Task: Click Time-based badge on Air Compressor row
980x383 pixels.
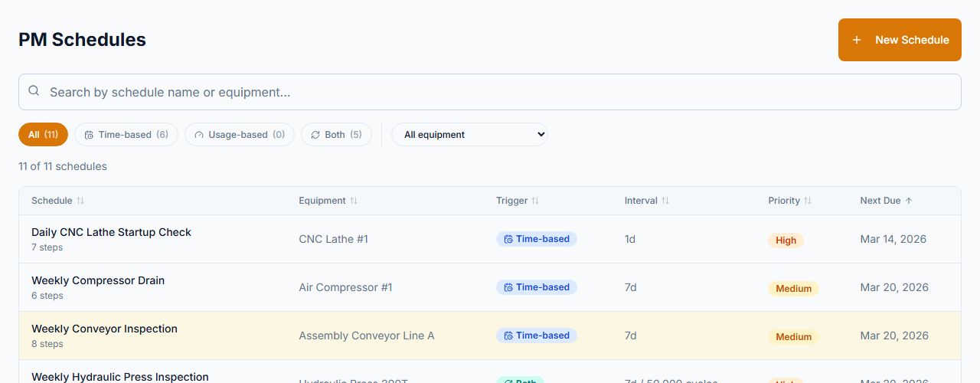Action: 536,287
